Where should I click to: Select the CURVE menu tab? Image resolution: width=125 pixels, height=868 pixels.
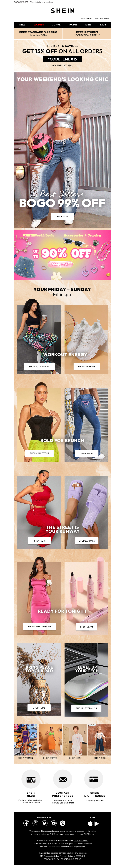tap(56, 25)
